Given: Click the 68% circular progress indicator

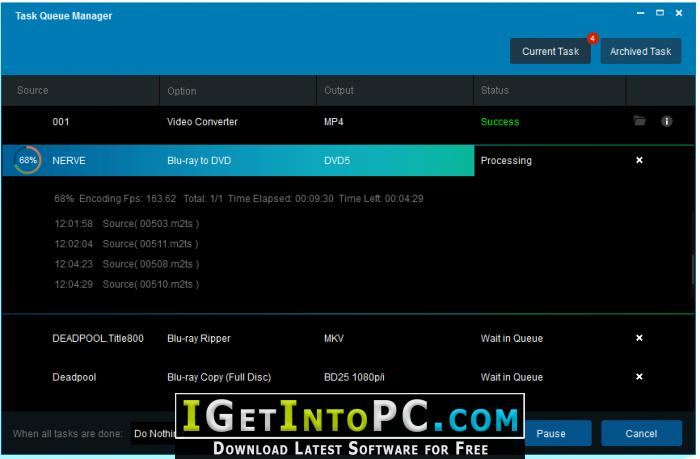Looking at the screenshot, I should (28, 160).
